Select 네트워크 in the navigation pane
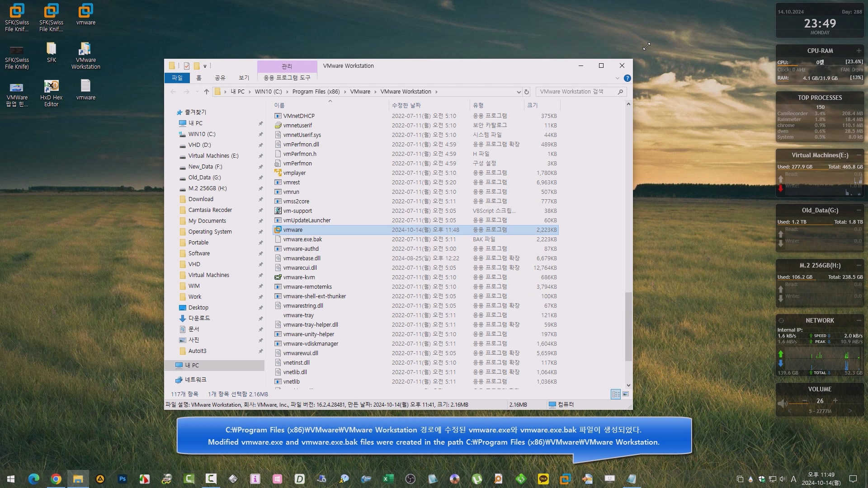Image resolution: width=868 pixels, height=488 pixels. point(195,380)
